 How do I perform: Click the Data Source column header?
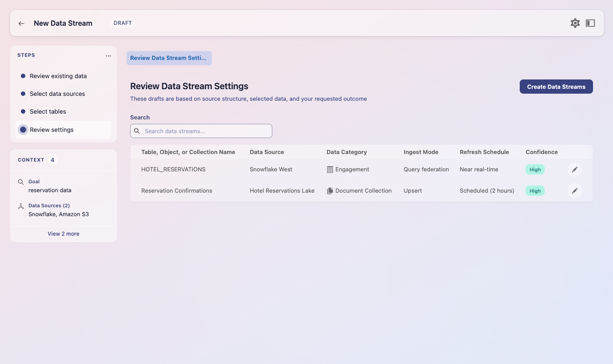pos(267,152)
